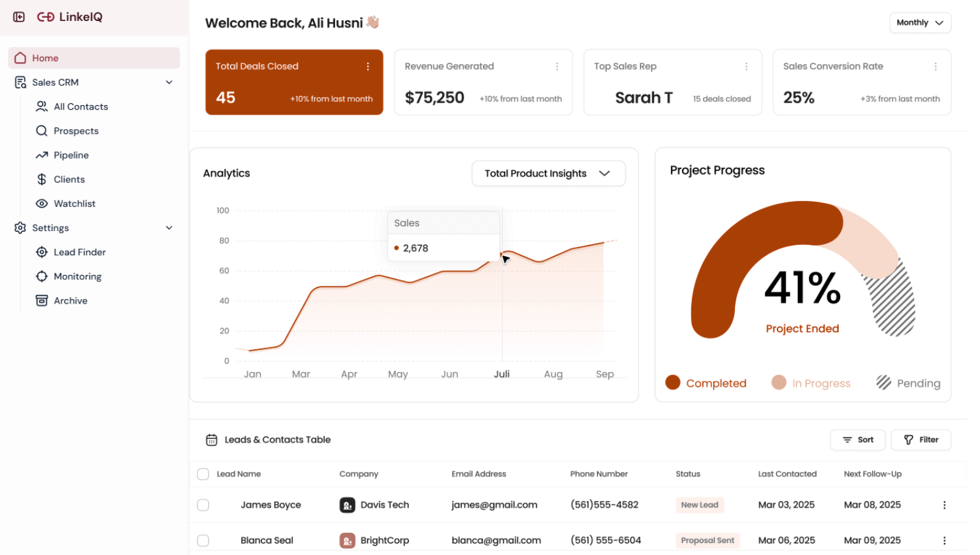The height and width of the screenshot is (555, 980).
Task: Open the Sales Conversion Rate options menu
Action: click(935, 67)
